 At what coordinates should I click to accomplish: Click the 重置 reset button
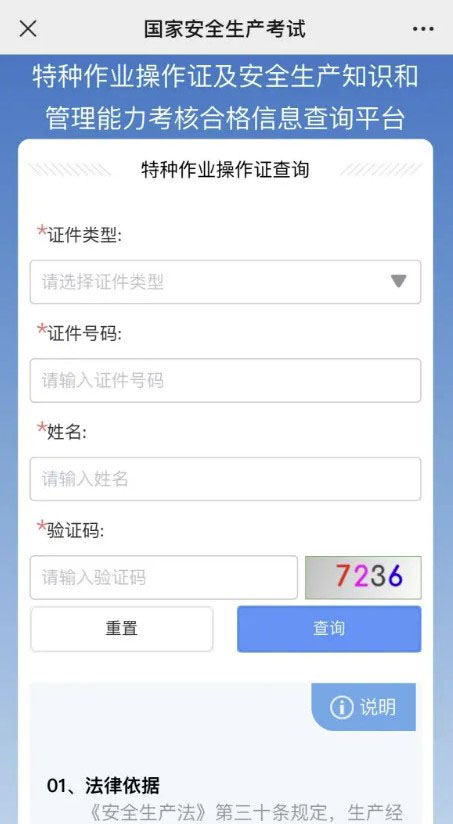click(122, 629)
